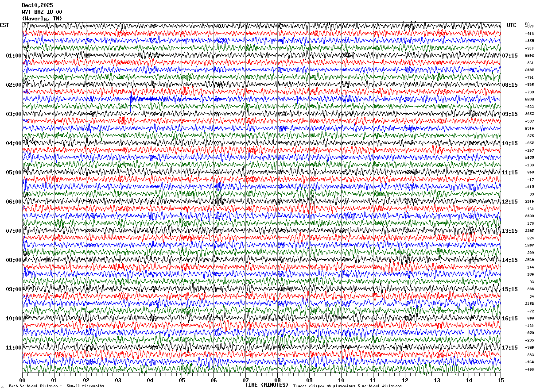Viewport: 536px width, 392px height.
Task: Click the CST timezone label
Action: coord(4,25)
